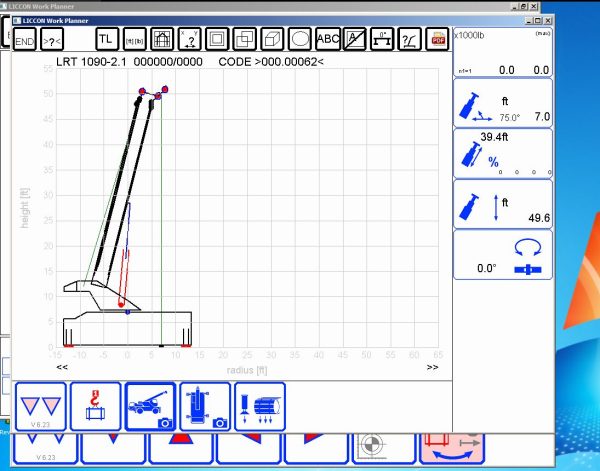Choose the nested rectangle drawing tool
This screenshot has width=600, height=471.
pyautogui.click(x=217, y=39)
